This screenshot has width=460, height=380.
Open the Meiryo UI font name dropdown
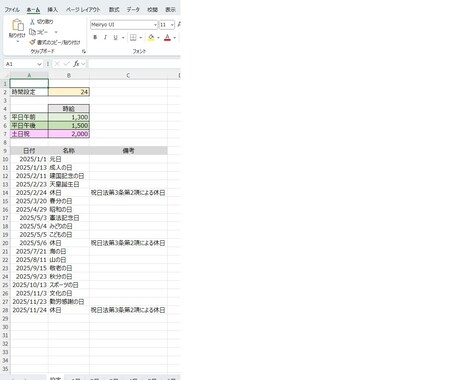pos(155,25)
